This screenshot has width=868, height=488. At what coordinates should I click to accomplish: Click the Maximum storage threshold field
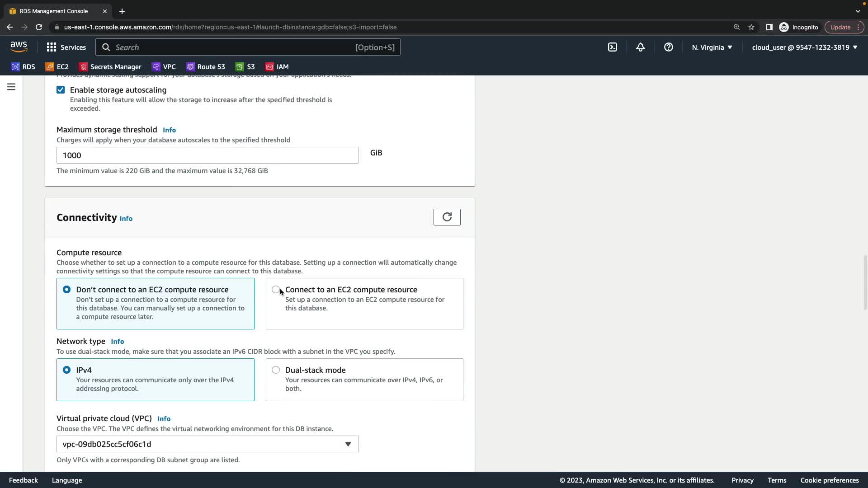coord(208,155)
